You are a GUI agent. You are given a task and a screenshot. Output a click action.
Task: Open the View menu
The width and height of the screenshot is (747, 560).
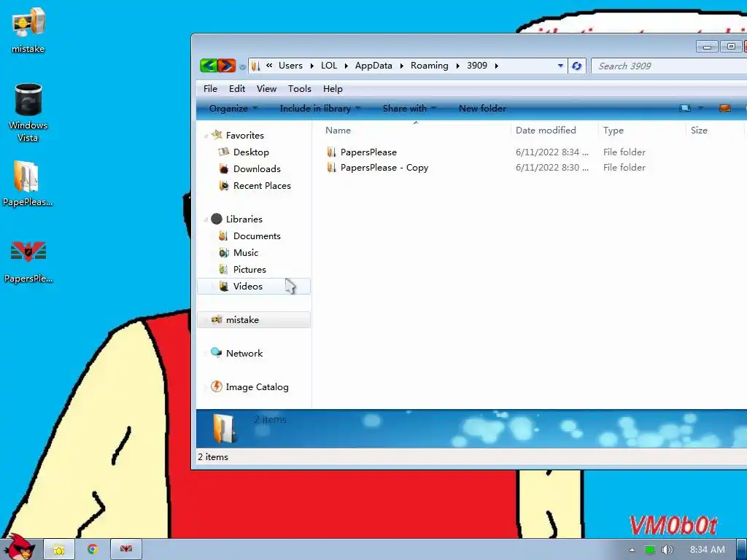tap(266, 88)
